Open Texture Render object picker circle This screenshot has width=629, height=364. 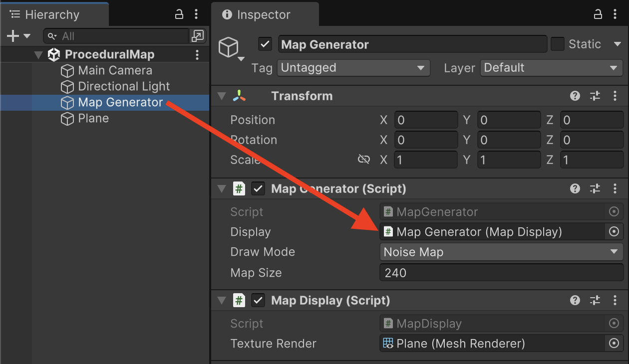614,344
